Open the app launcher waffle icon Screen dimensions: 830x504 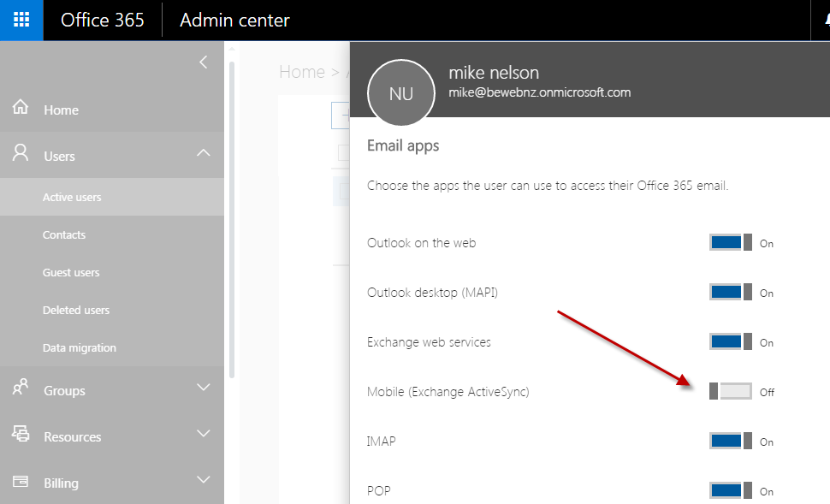pyautogui.click(x=21, y=21)
